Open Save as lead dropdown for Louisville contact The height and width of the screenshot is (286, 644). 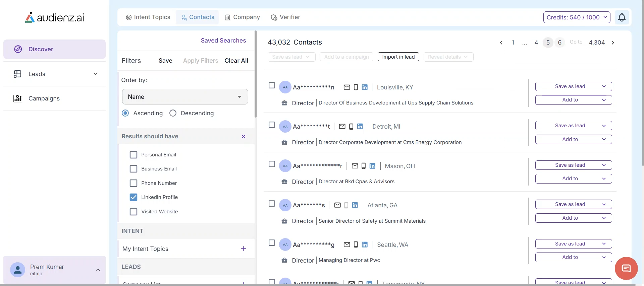click(x=574, y=86)
